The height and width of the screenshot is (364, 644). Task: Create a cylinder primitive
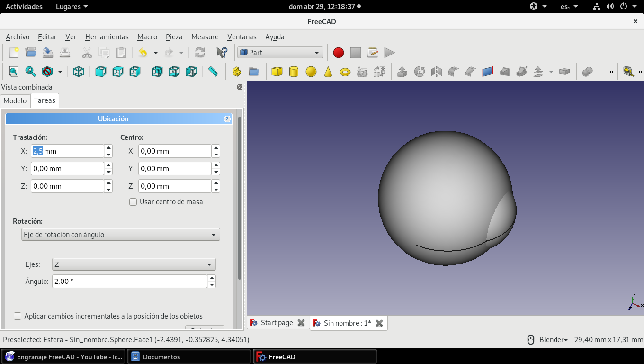294,72
